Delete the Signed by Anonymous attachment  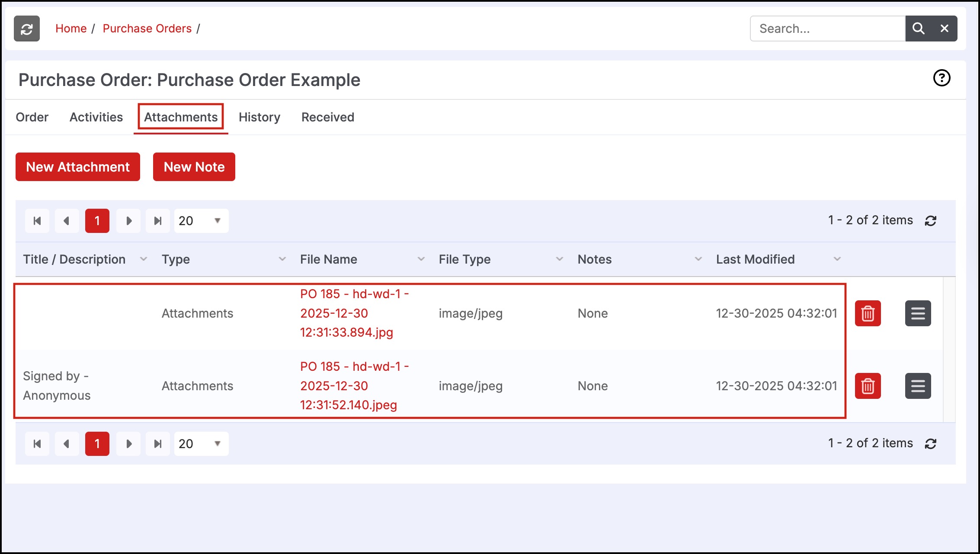click(868, 386)
